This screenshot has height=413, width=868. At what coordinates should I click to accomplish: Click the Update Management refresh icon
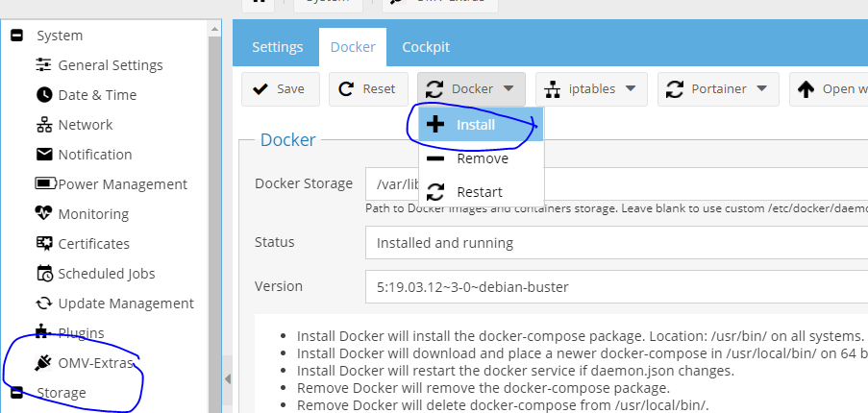click(x=44, y=304)
